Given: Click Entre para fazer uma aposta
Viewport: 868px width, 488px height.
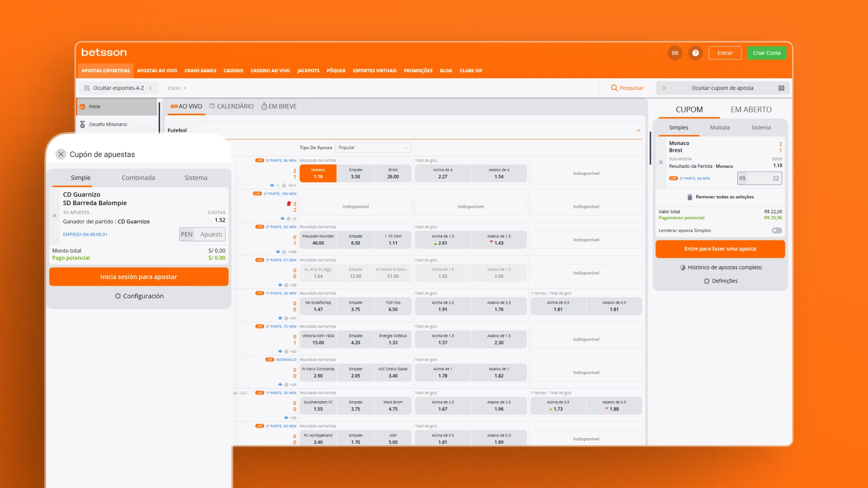Looking at the screenshot, I should [x=720, y=249].
